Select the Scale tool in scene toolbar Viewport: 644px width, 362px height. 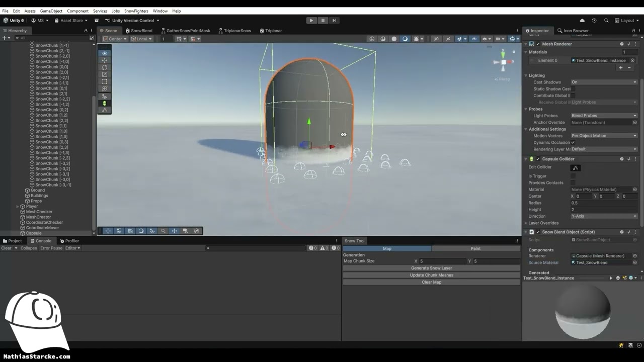[105, 74]
